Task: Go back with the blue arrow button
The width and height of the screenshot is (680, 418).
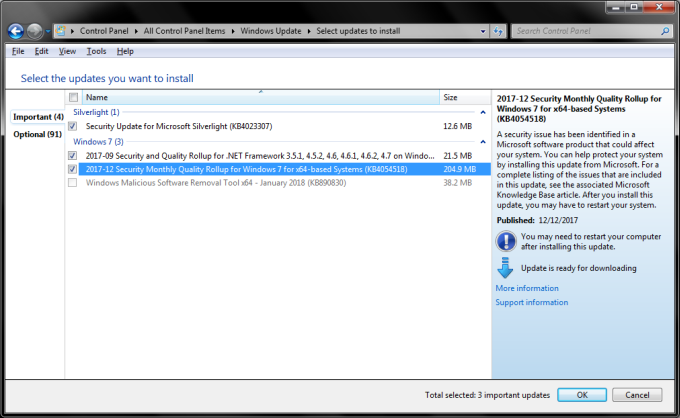Action: (x=16, y=31)
